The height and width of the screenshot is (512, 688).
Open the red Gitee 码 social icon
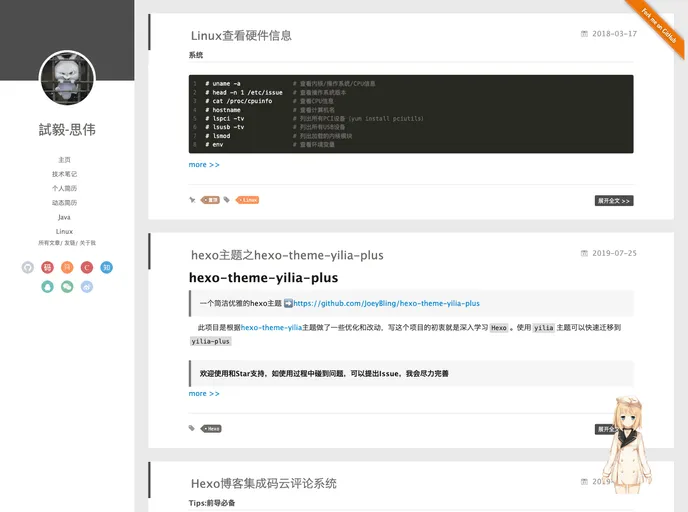coord(47,267)
